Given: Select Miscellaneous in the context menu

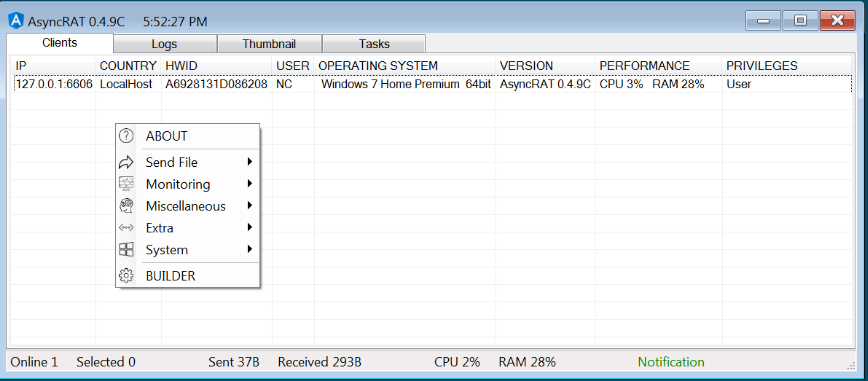Looking at the screenshot, I should click(187, 206).
